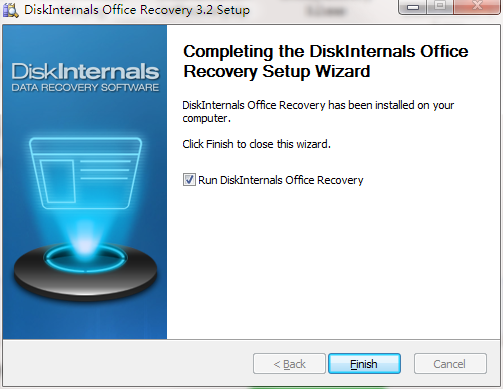Screen dimensions: 503x389
Task: Click the 'DATA RECOVERY SOFTWARE' tagline
Action: coord(85,88)
